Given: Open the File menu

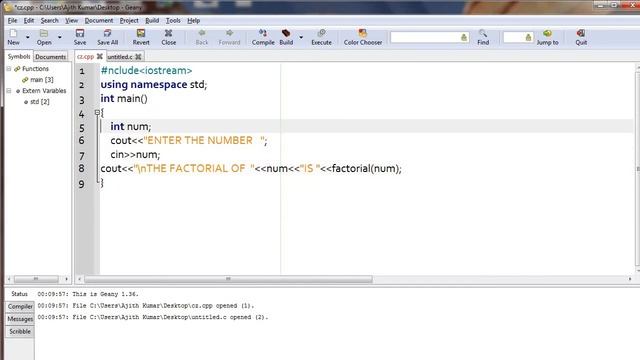Looking at the screenshot, I should point(12,20).
